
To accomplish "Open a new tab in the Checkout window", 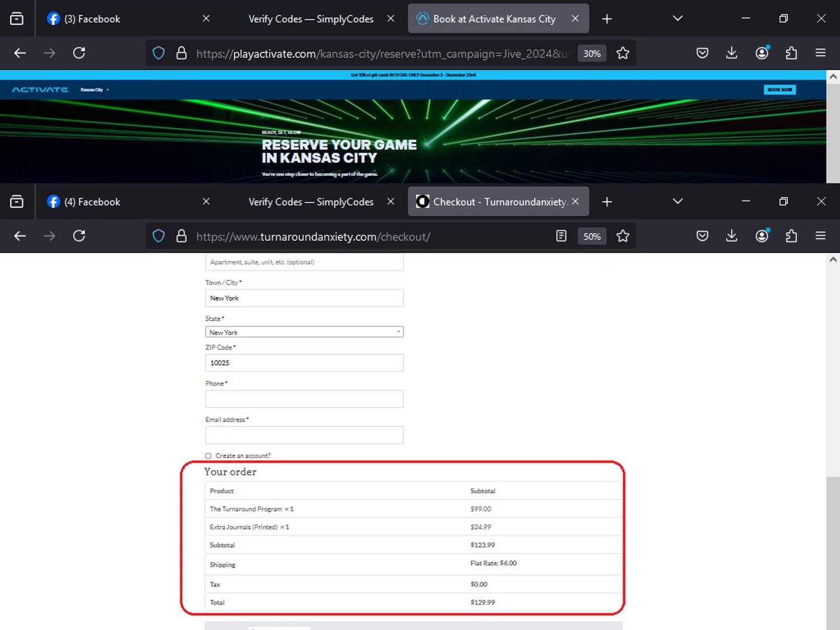I will pos(607,202).
